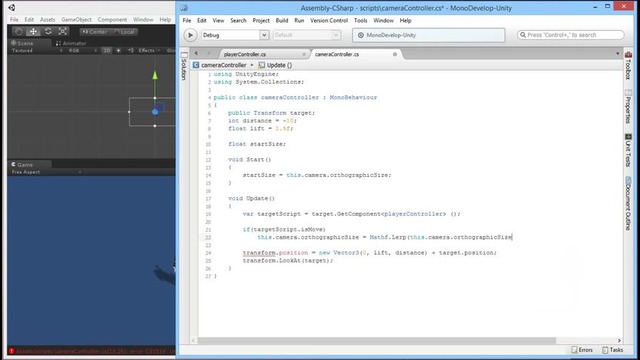
Task: Navigate back with the left arrow beside tabs
Action: [x=196, y=53]
